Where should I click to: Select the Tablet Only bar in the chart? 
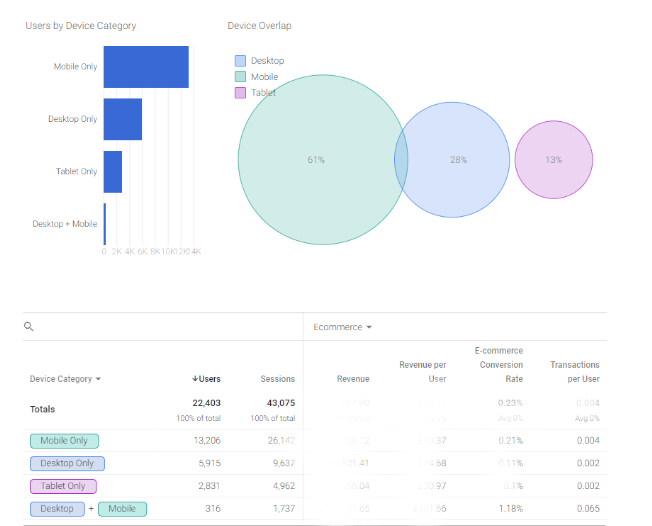click(113, 172)
